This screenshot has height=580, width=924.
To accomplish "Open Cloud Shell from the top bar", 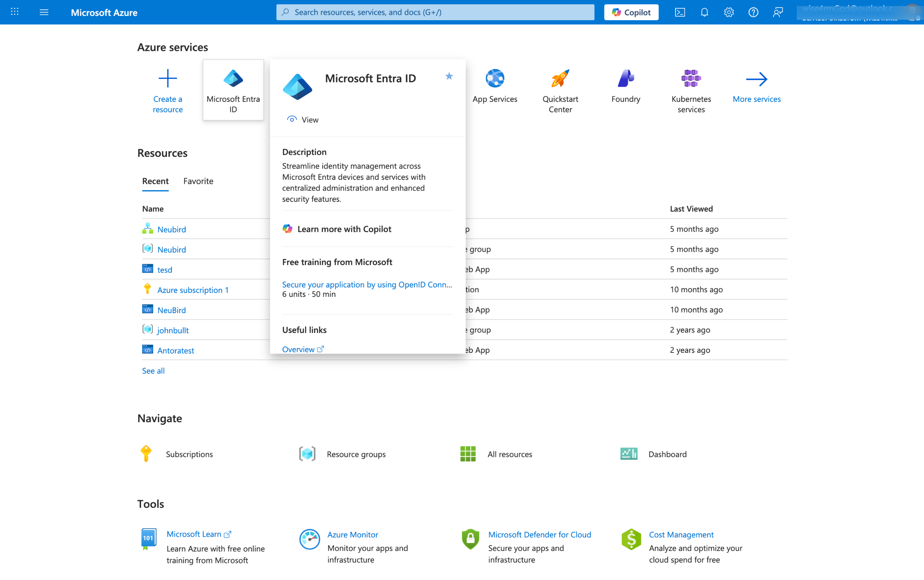I will [680, 12].
